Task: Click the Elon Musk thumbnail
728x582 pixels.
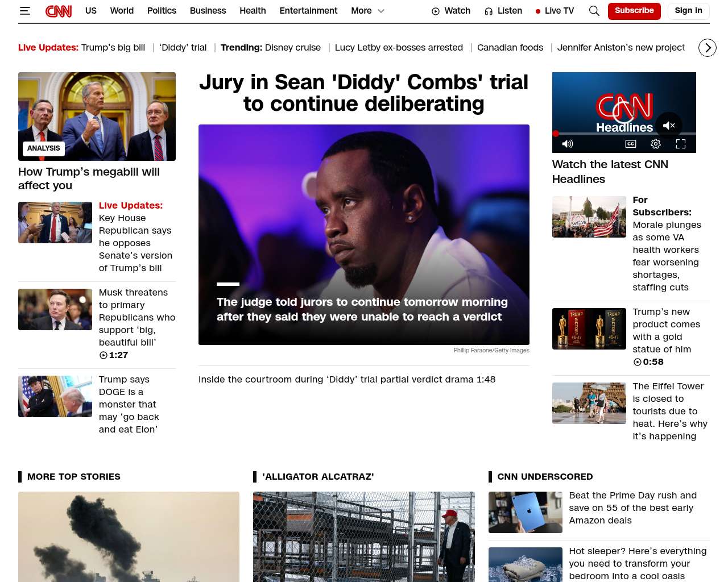Action: click(x=55, y=309)
